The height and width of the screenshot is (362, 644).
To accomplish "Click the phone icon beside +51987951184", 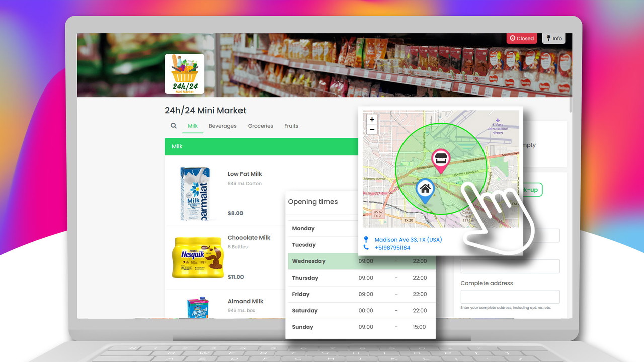I will pyautogui.click(x=366, y=248).
